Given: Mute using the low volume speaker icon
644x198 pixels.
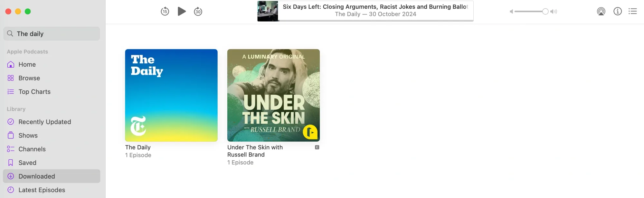Looking at the screenshot, I should click(511, 12).
